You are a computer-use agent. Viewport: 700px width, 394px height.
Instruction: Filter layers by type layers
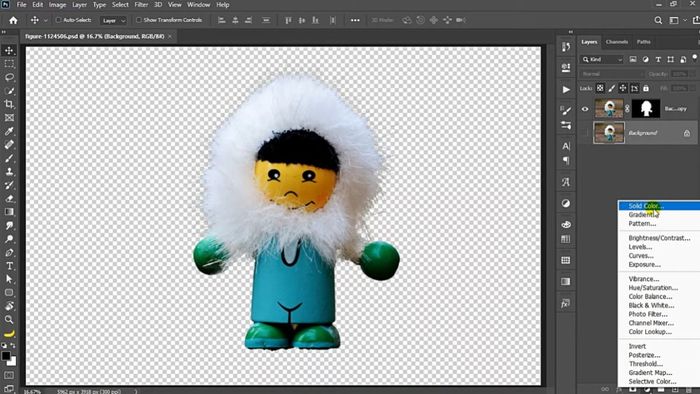(658, 59)
